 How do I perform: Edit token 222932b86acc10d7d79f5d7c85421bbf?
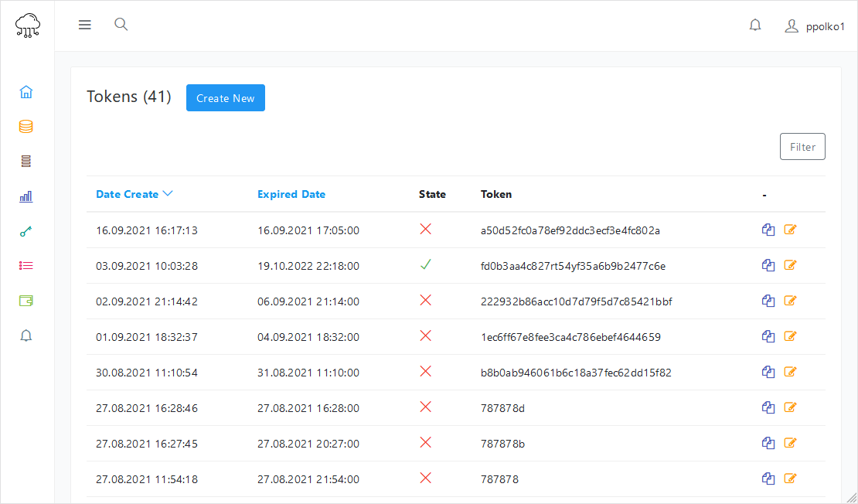(790, 301)
